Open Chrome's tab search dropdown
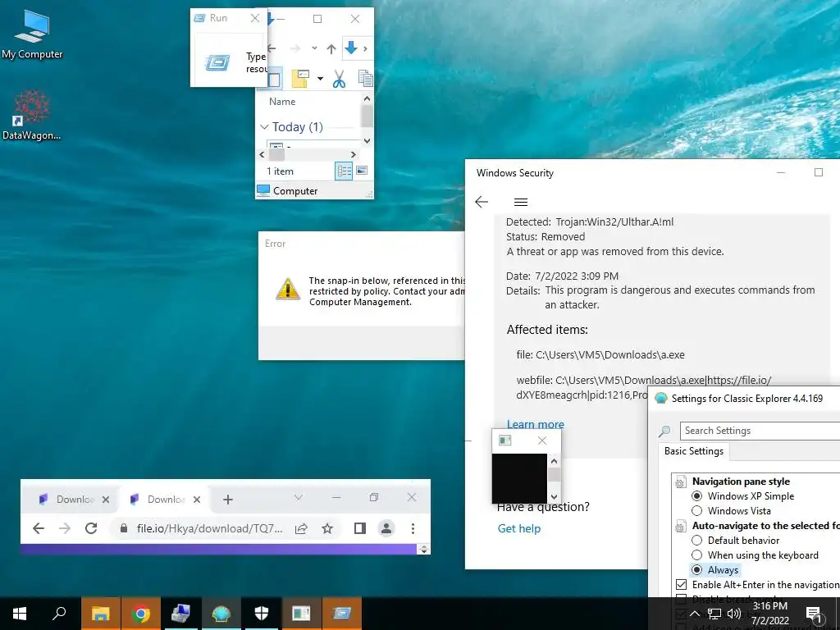The height and width of the screenshot is (630, 840). [299, 498]
